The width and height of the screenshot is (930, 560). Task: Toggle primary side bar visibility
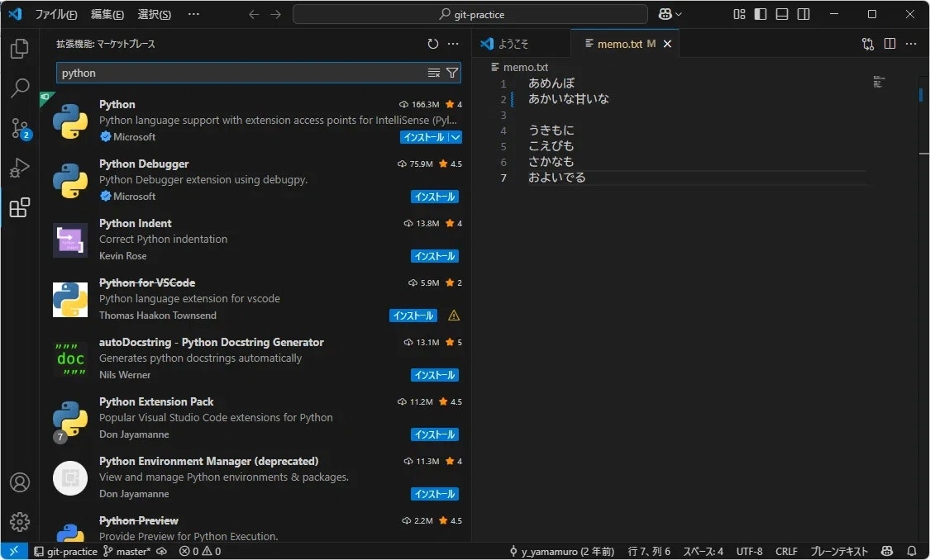click(761, 14)
